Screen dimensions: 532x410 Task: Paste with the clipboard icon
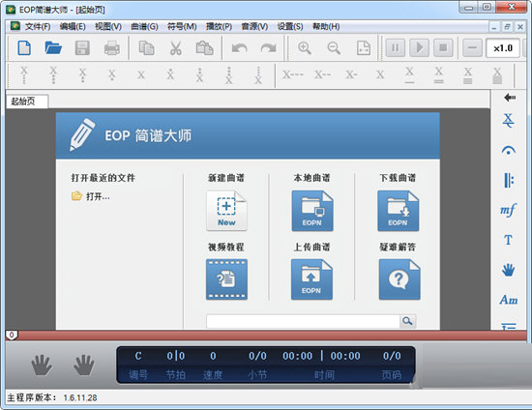[205, 47]
